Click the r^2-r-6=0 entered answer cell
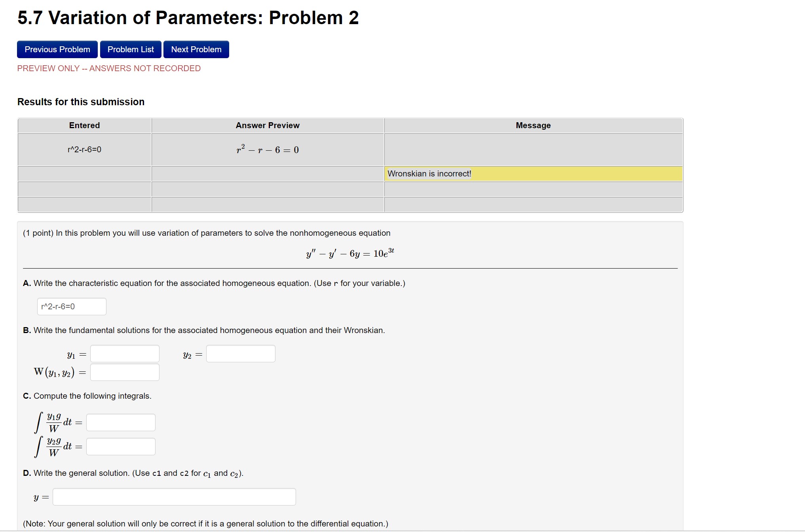 (84, 150)
